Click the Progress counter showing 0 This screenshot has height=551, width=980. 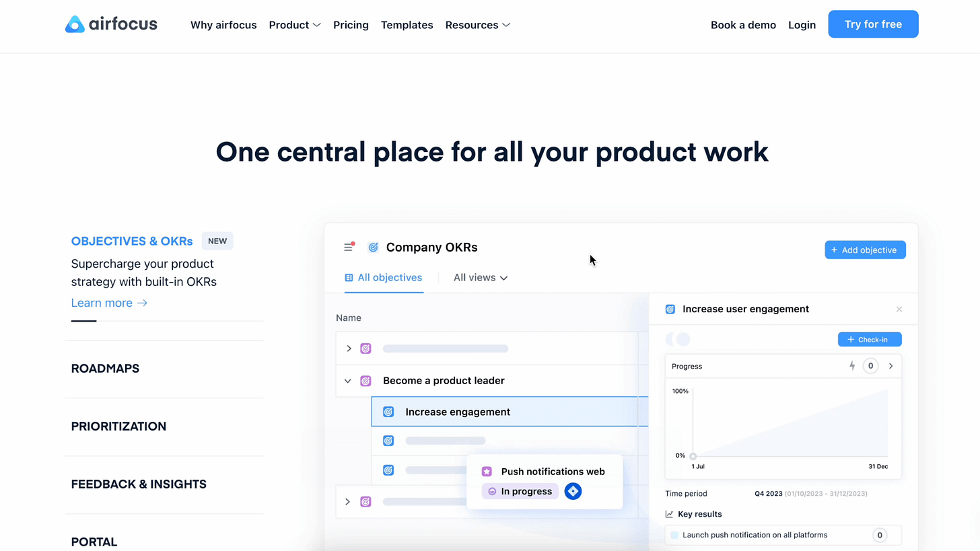[x=870, y=366]
